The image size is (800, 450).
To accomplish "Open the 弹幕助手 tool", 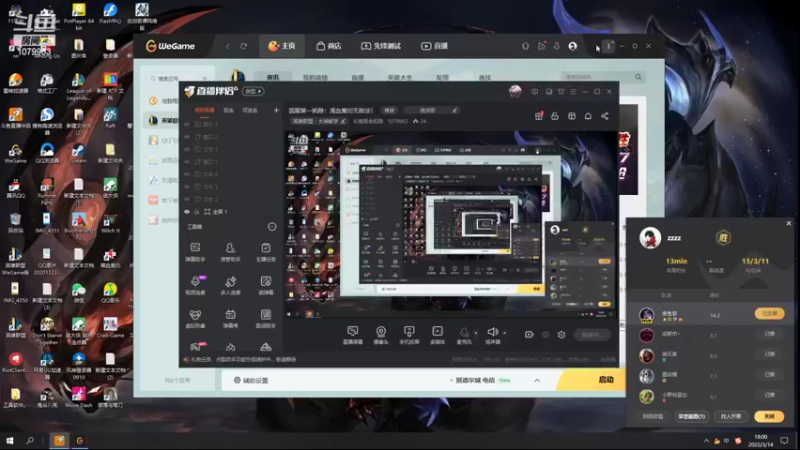I will (x=195, y=252).
